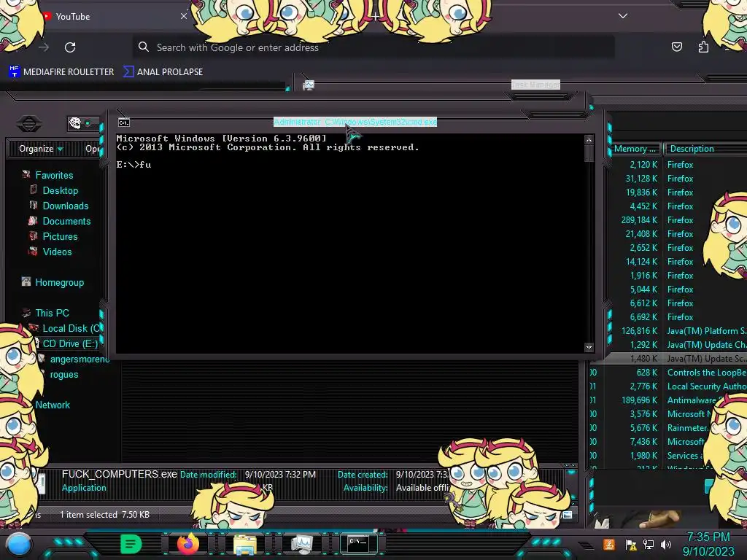
Task: Open ANAL PROLAPSE bookmark
Action: coord(163,72)
